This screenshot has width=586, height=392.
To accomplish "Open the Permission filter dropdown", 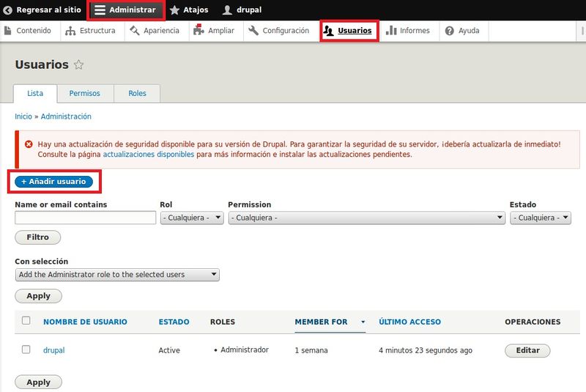I will [x=367, y=218].
